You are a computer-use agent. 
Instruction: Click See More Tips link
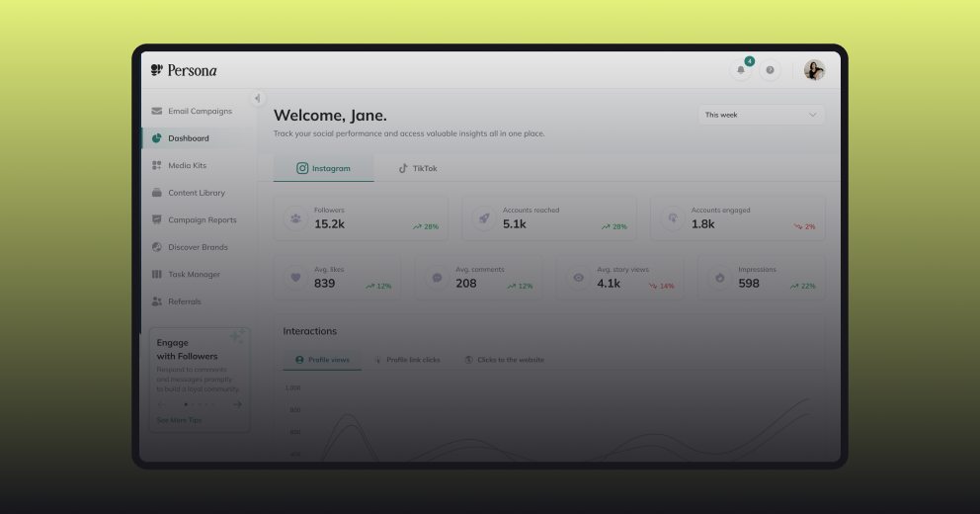tap(180, 420)
